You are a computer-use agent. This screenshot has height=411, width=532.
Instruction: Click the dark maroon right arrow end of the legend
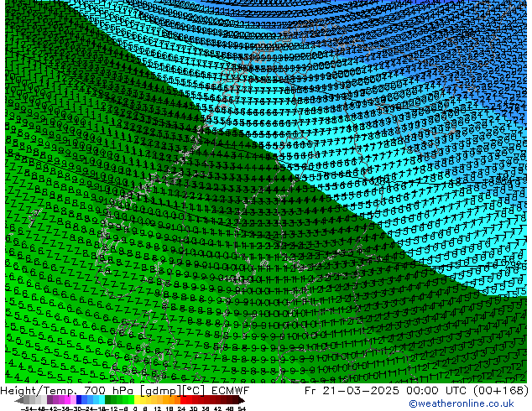coord(241,400)
